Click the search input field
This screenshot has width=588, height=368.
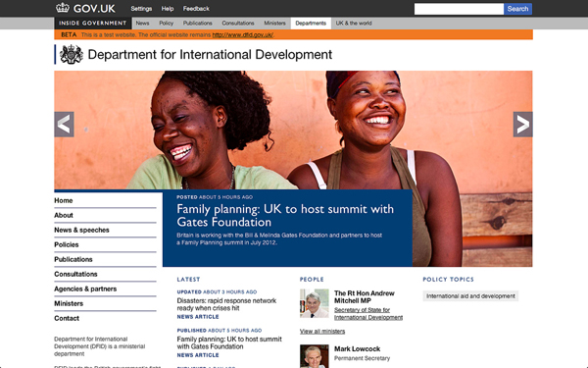[459, 9]
